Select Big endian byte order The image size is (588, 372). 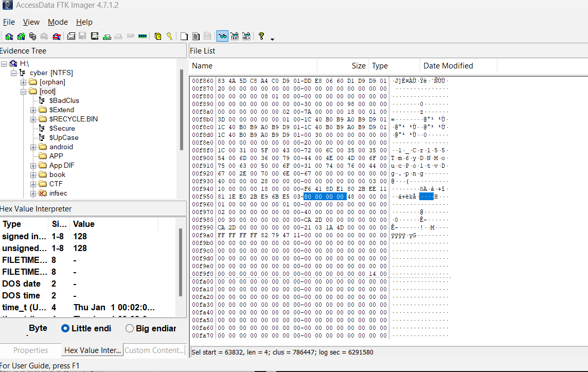pos(129,328)
